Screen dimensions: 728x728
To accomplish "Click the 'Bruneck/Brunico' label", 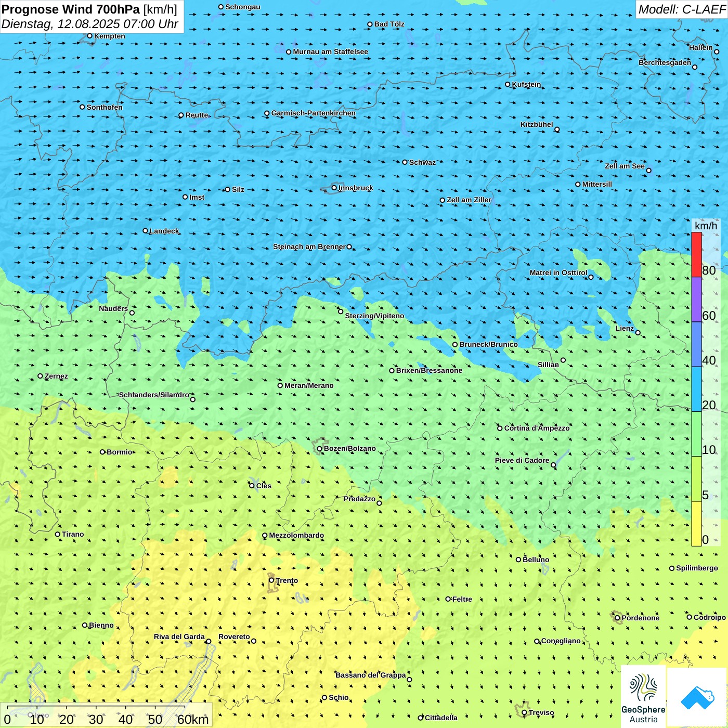I will [x=488, y=344].
